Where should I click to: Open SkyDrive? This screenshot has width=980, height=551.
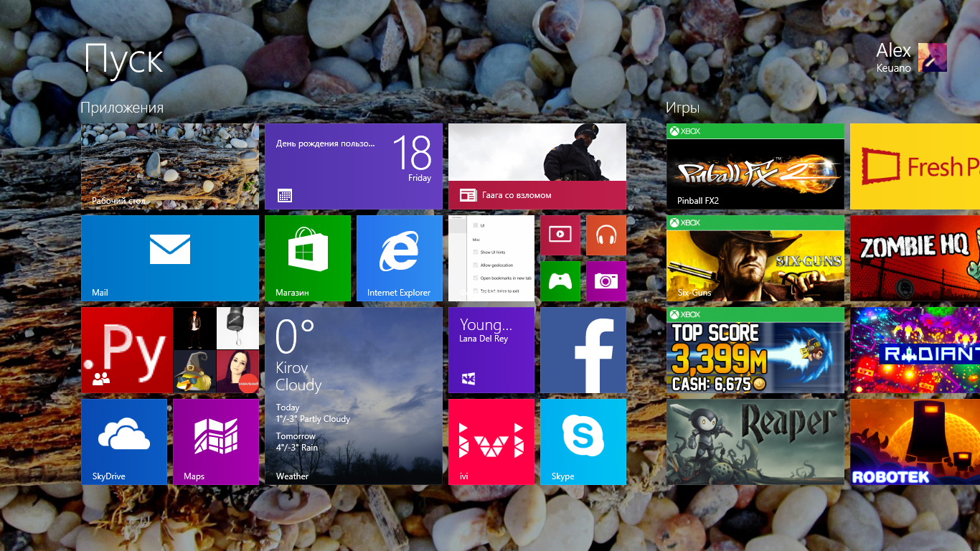(124, 441)
